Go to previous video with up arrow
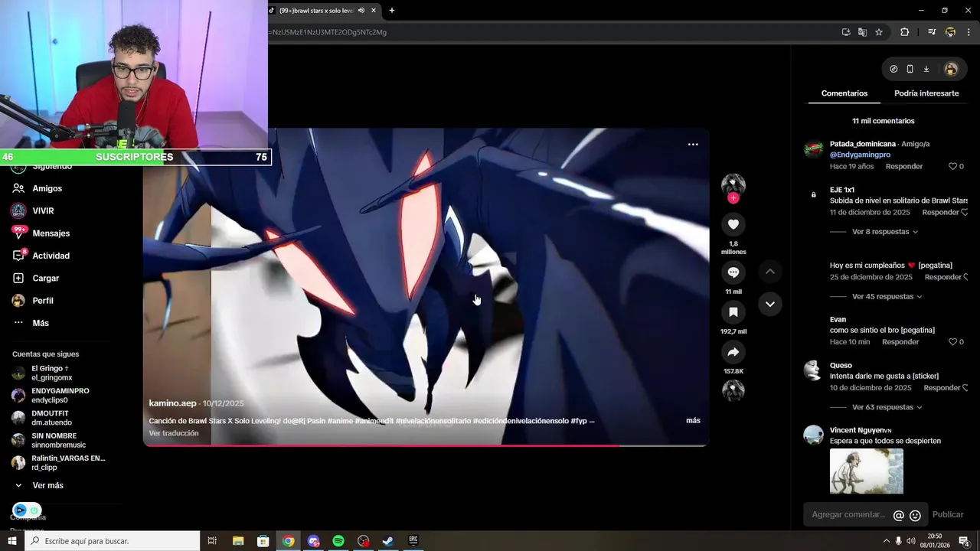Viewport: 980px width, 551px height. click(x=770, y=272)
